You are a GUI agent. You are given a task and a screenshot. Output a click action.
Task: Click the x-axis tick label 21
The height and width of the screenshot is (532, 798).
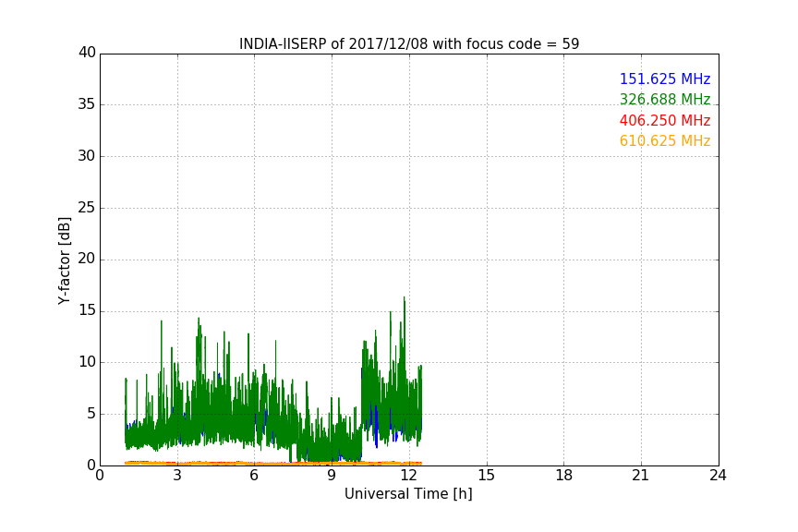click(641, 476)
